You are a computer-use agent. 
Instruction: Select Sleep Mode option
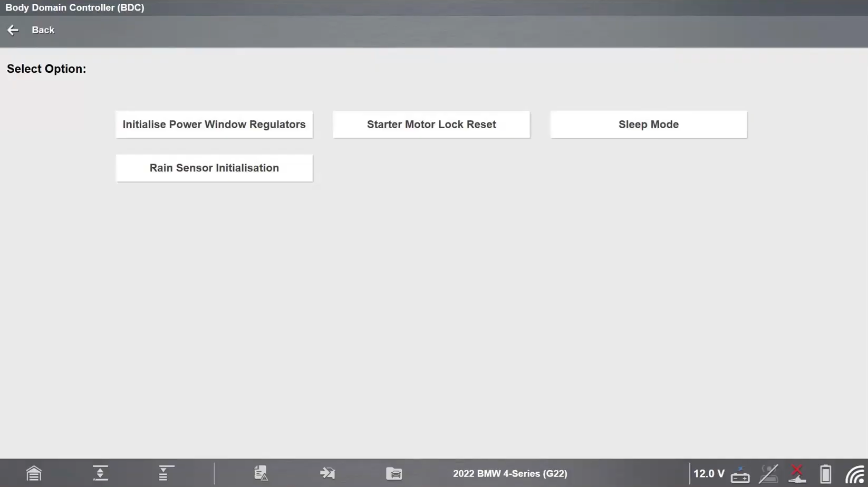[649, 125]
